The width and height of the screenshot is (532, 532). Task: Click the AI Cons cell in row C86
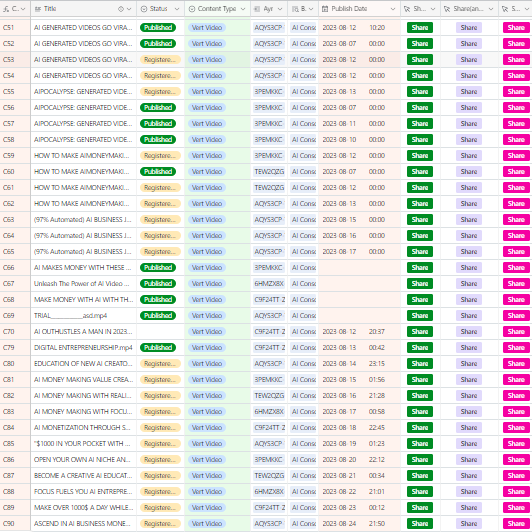tap(303, 459)
